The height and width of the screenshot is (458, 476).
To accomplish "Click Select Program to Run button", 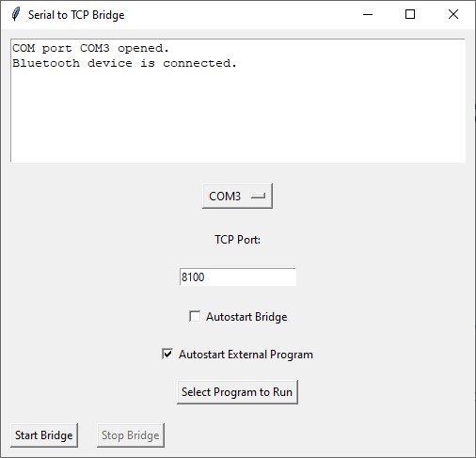I will point(237,392).
